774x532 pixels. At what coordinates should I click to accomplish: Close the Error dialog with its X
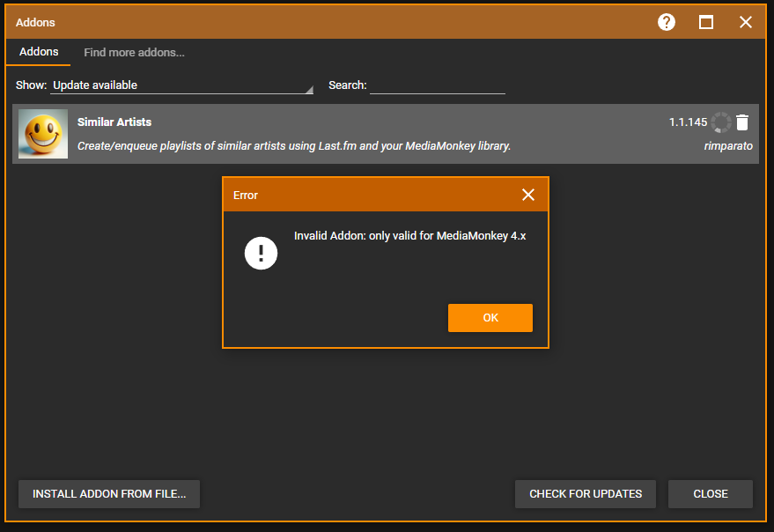point(528,195)
